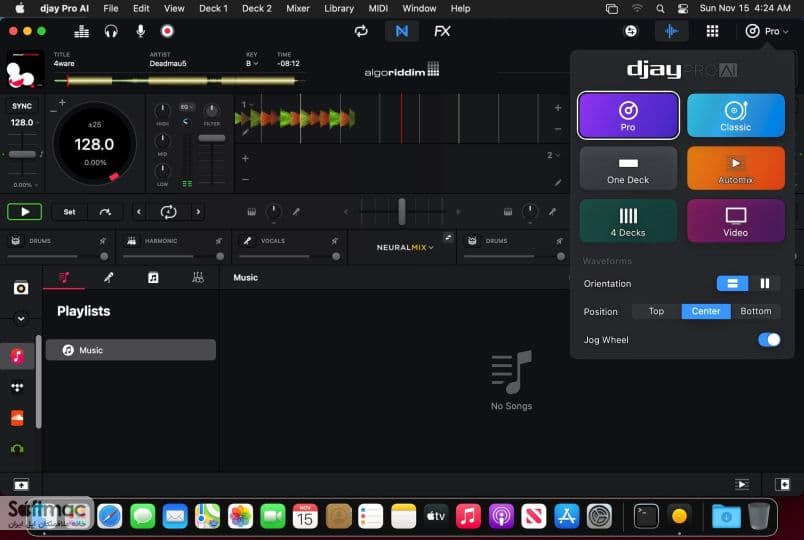Click the Automix loop arrows icon

[361, 31]
